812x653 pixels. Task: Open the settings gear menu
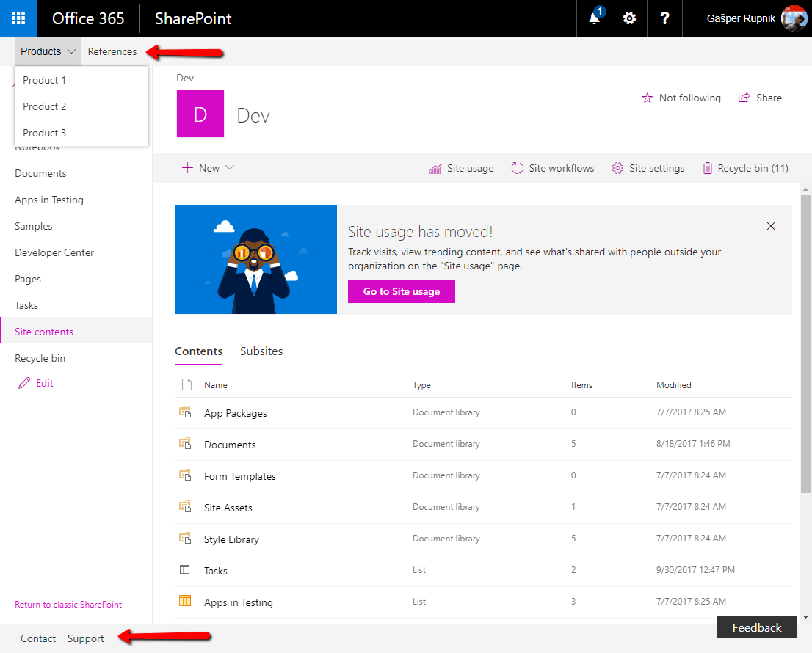pyautogui.click(x=629, y=18)
